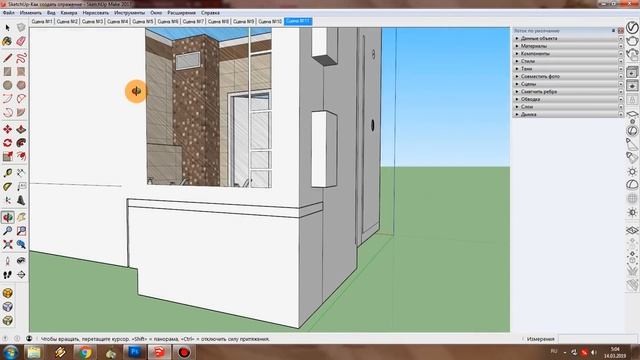Click the Zoom Extents tool
Viewport: 640px width, 360px height.
pos(7,244)
